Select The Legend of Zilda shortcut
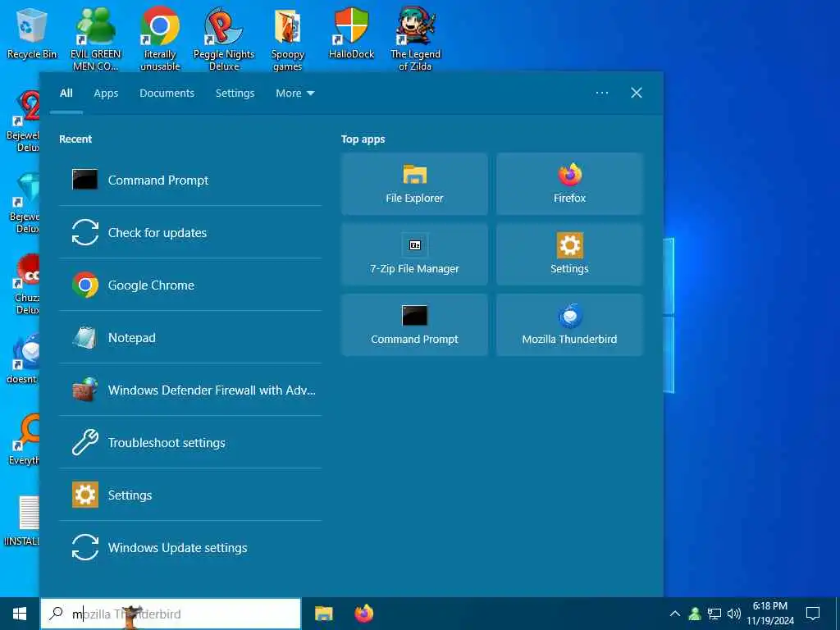 point(415,39)
